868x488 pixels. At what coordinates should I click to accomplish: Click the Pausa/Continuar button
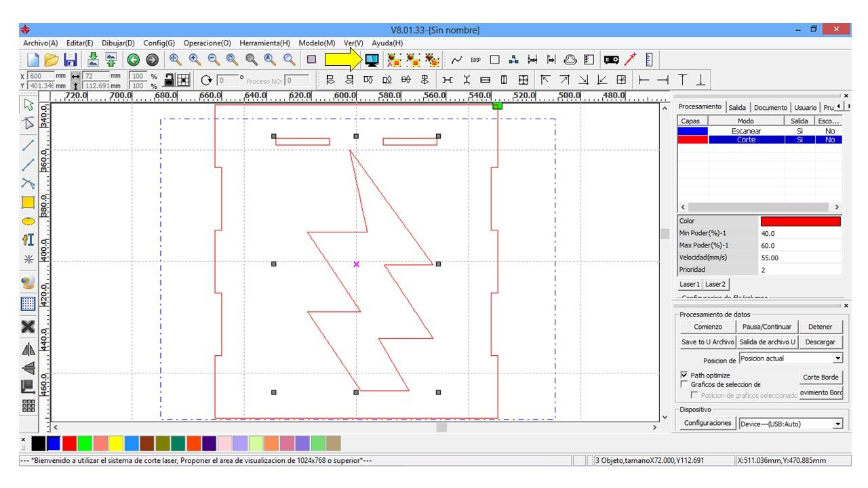tap(766, 327)
